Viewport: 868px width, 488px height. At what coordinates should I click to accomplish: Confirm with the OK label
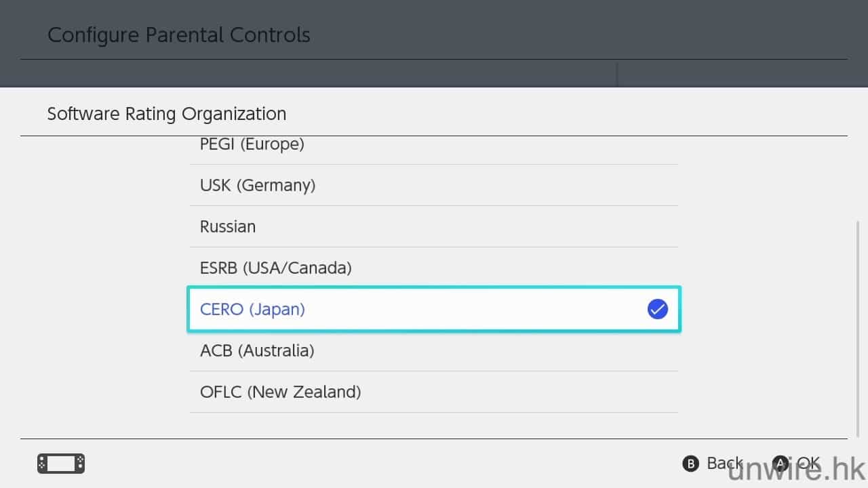[x=808, y=463]
